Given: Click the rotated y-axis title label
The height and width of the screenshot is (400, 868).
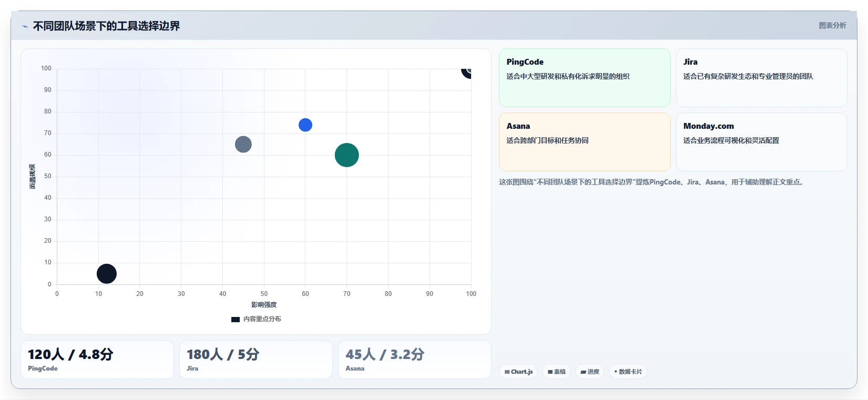Looking at the screenshot, I should pyautogui.click(x=32, y=177).
